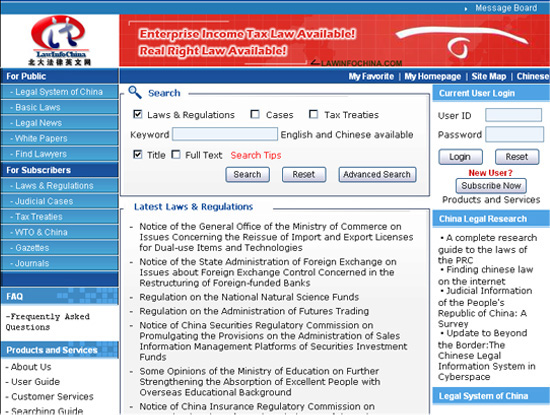This screenshot has width=550, height=415.
Task: Click the LawInfoChina logo
Action: point(60,41)
